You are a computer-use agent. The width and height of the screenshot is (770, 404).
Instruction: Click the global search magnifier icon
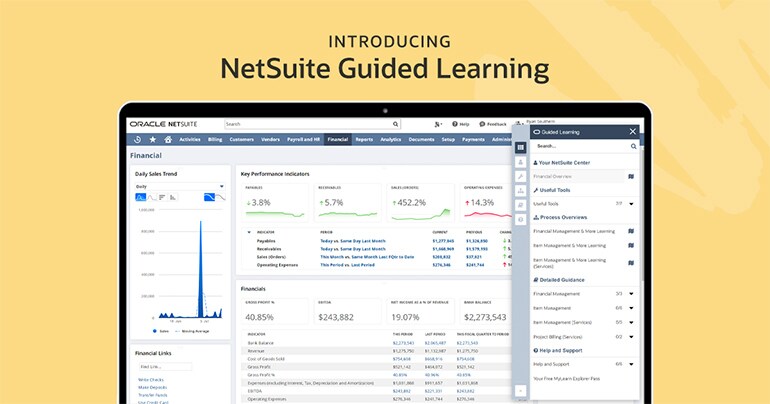(x=395, y=124)
